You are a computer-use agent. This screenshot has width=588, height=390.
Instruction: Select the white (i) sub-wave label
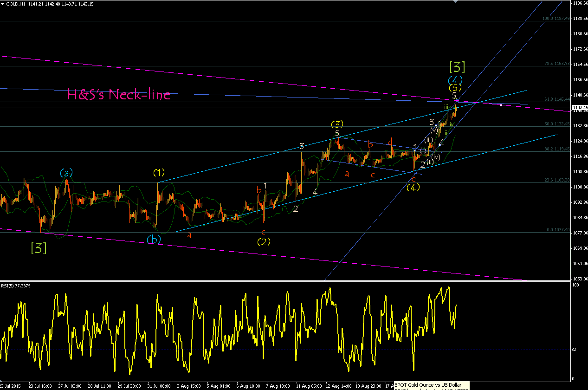click(x=423, y=150)
